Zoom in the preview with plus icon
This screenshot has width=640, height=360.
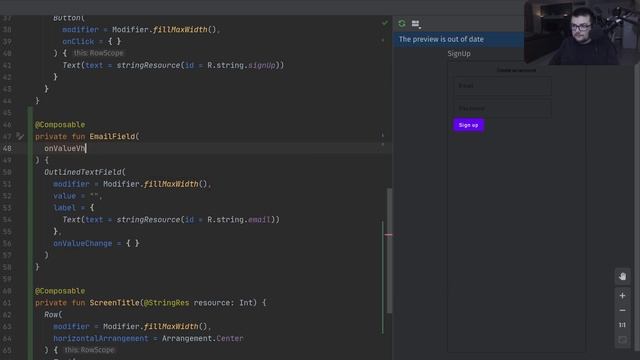pyautogui.click(x=622, y=296)
